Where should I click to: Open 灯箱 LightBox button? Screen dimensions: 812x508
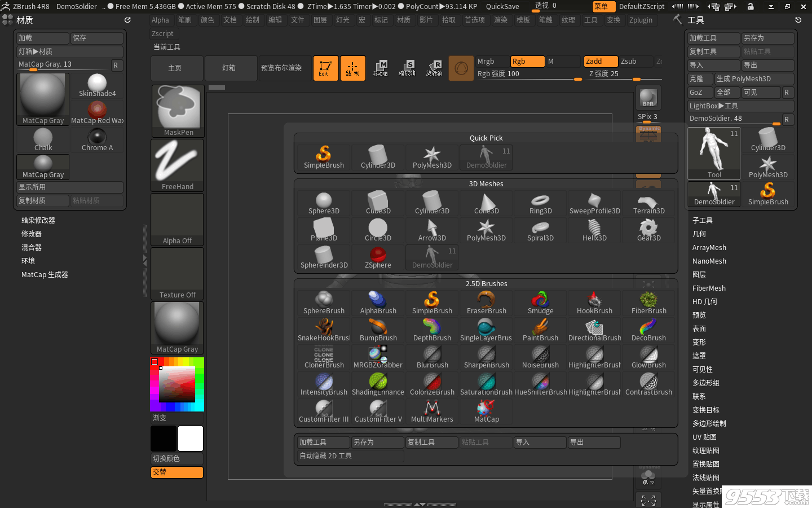click(231, 68)
